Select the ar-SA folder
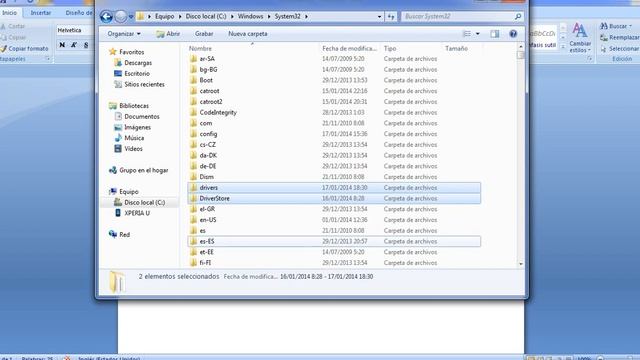This screenshot has width=640, height=360. 334,59
